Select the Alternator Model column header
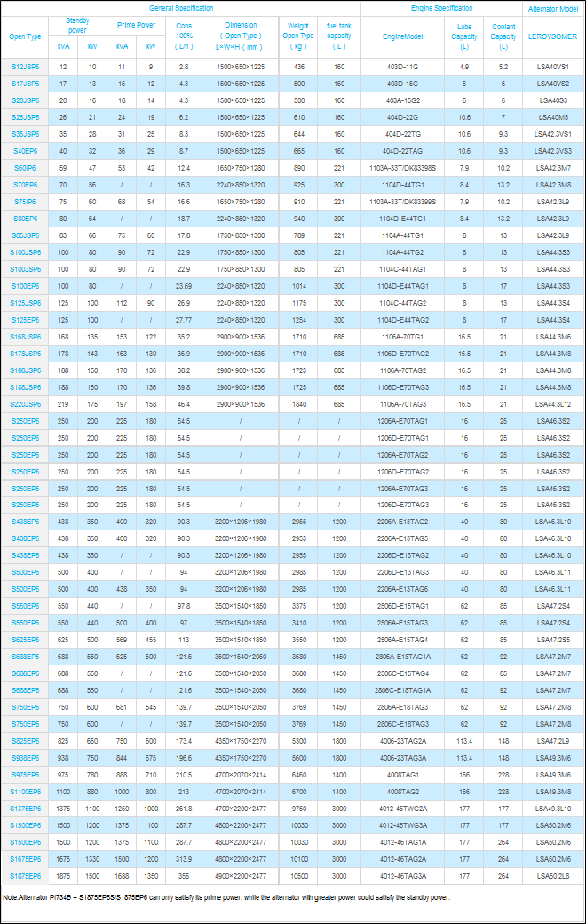 tap(554, 8)
